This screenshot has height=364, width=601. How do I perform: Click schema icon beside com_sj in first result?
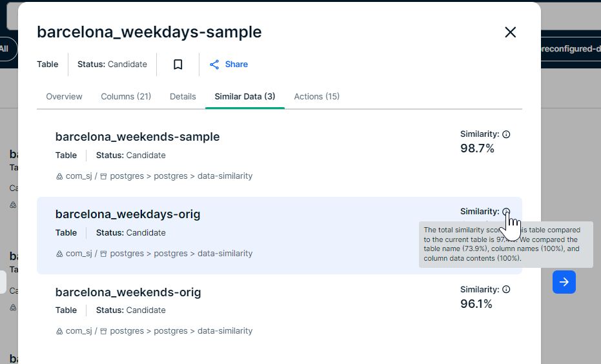[59, 176]
